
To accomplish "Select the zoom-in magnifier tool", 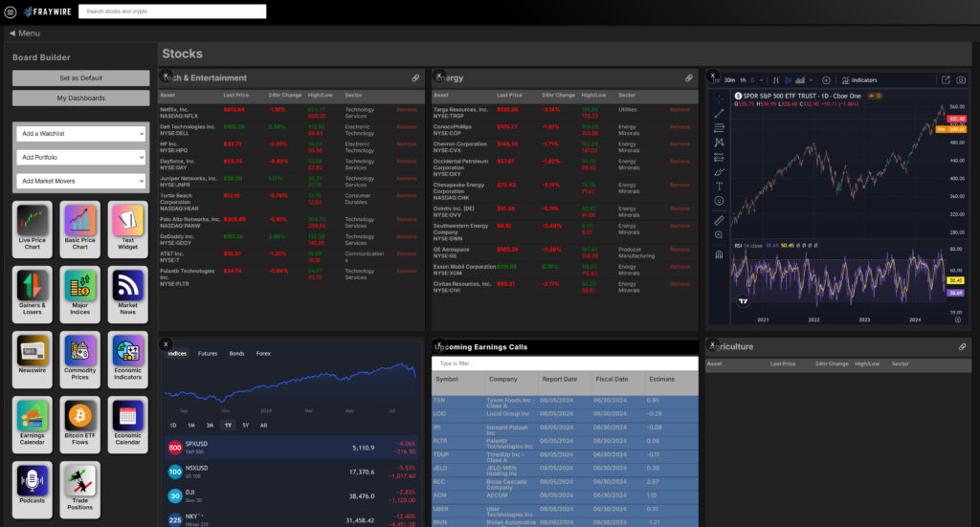I will tap(719, 235).
